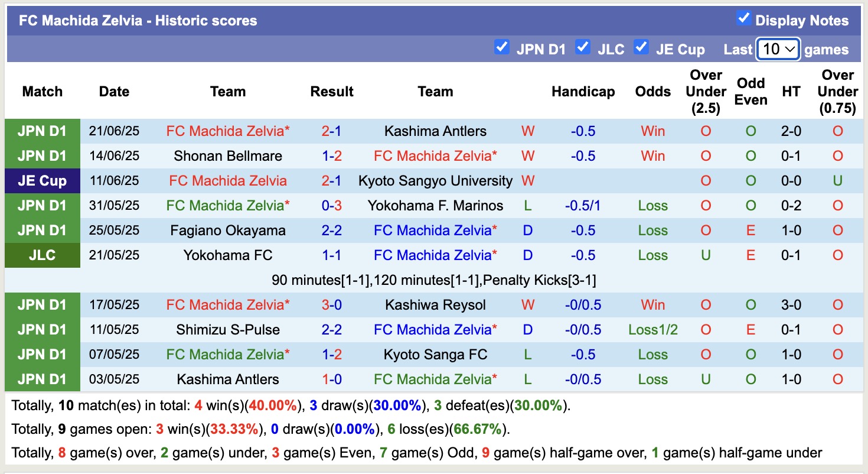Select the JLC match label cell
Viewport: 868px width, 474px height.
pyautogui.click(x=42, y=255)
